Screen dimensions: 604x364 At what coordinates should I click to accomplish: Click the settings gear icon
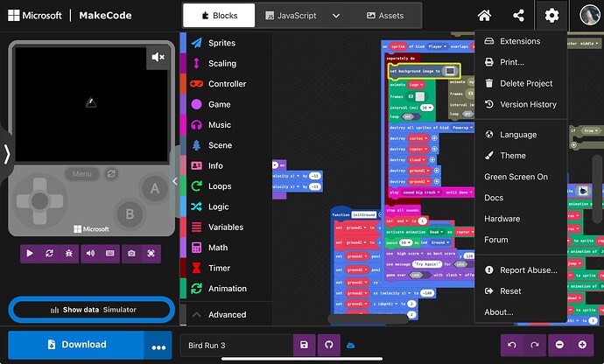(x=551, y=16)
